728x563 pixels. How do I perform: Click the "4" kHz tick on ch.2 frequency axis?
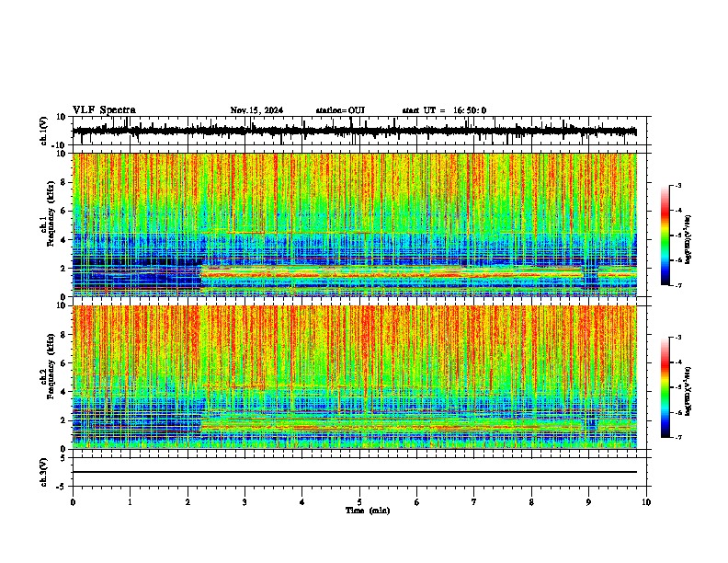pos(63,392)
